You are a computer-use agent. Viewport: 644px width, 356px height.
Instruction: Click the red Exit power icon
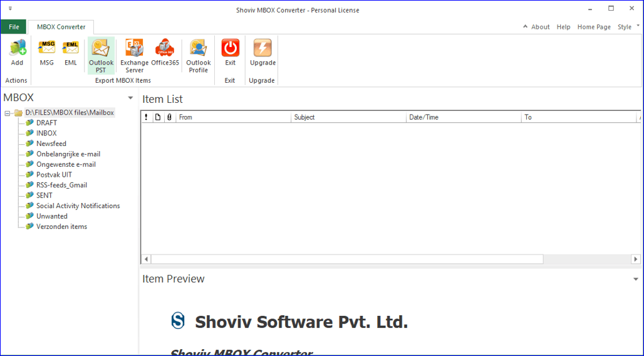pyautogui.click(x=231, y=48)
